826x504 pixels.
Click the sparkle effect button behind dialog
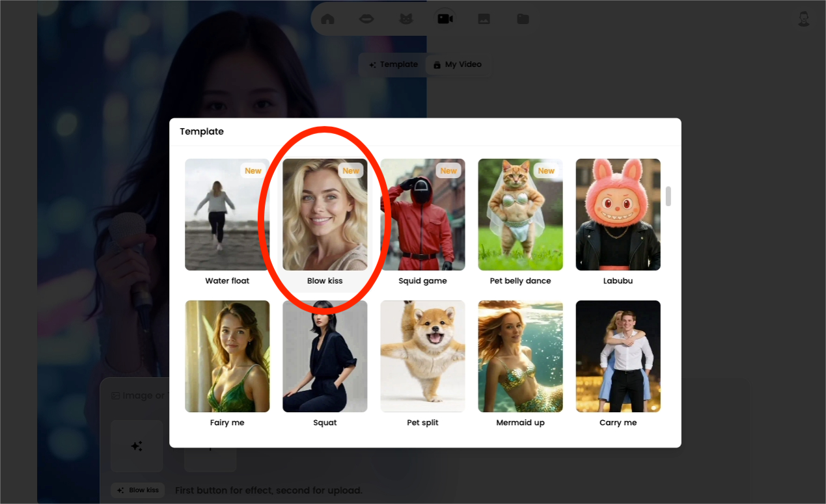137,446
